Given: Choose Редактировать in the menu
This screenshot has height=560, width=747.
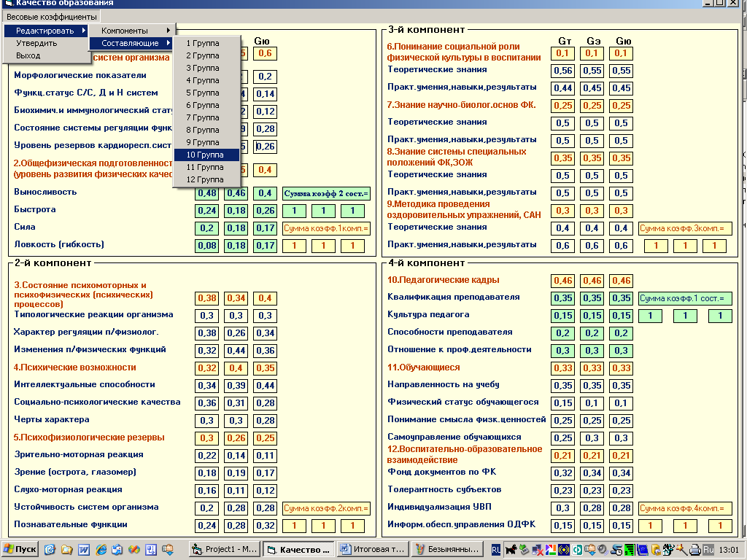Looking at the screenshot, I should (46, 31).
